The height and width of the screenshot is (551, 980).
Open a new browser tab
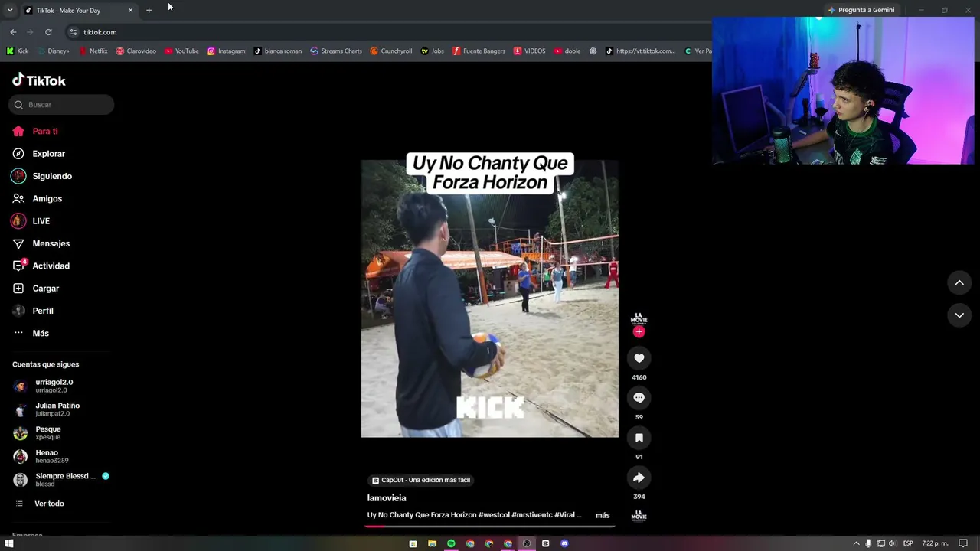coord(149,10)
